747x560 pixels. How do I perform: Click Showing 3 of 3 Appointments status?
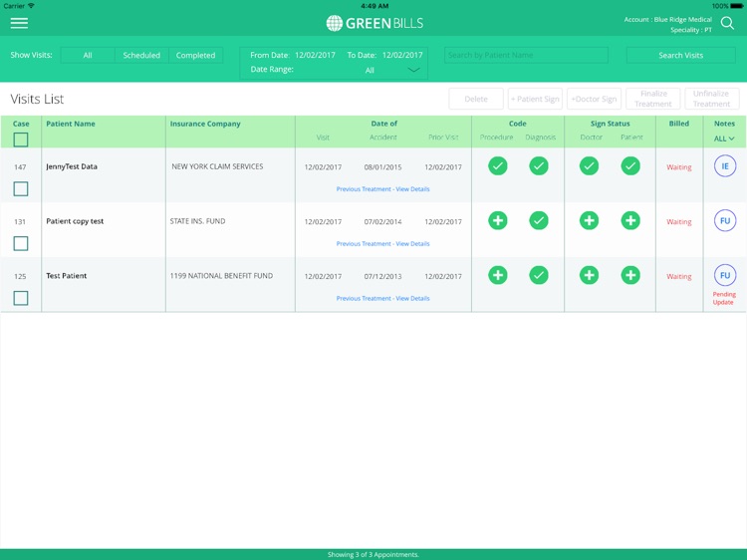point(373,555)
